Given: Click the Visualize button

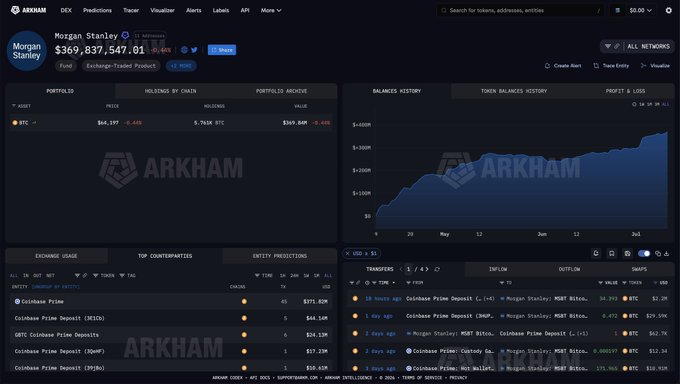Looking at the screenshot, I should [x=655, y=66].
